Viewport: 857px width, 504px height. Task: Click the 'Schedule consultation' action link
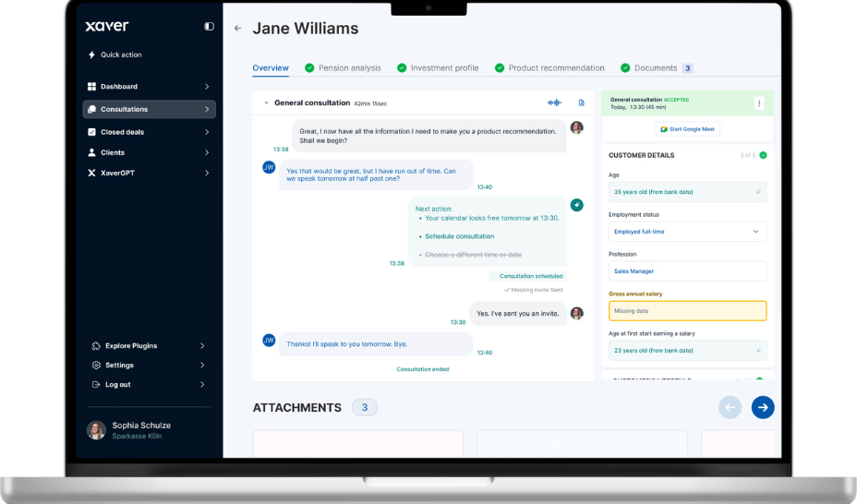pos(459,236)
